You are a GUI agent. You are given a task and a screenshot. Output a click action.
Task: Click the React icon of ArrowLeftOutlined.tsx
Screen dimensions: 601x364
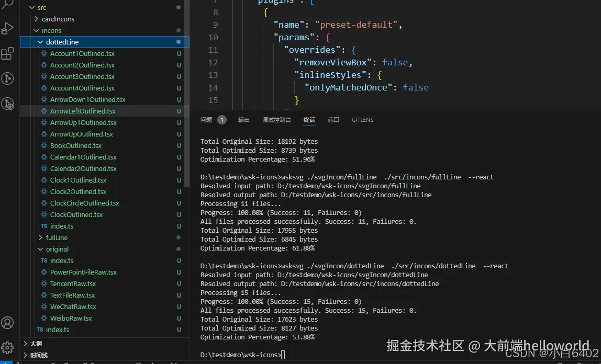pos(44,111)
